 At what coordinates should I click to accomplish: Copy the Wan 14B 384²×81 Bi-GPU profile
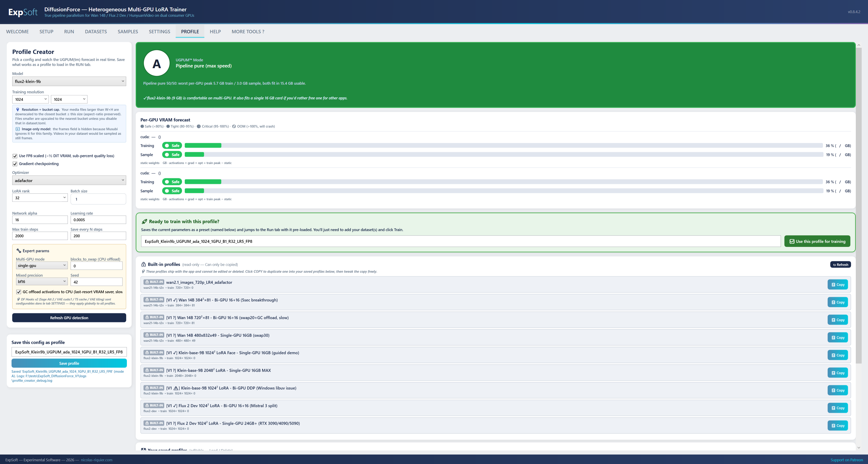pyautogui.click(x=838, y=302)
